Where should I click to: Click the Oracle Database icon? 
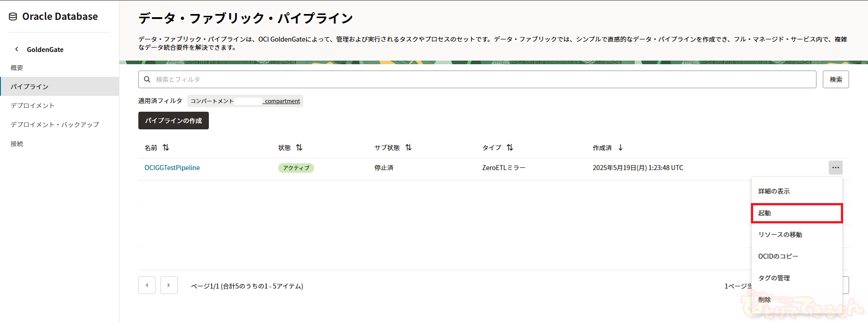(13, 17)
